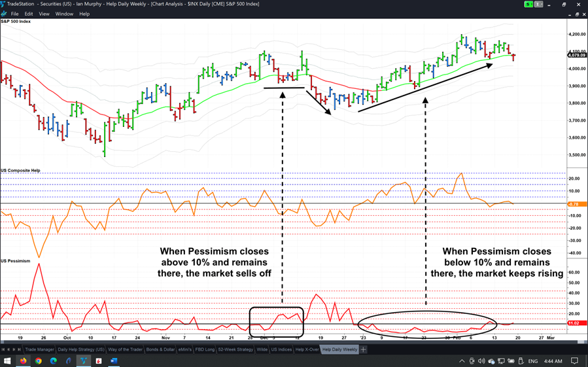Viewport: 588px width, 367px height.
Task: Click the Windows Start button
Action: point(8,360)
